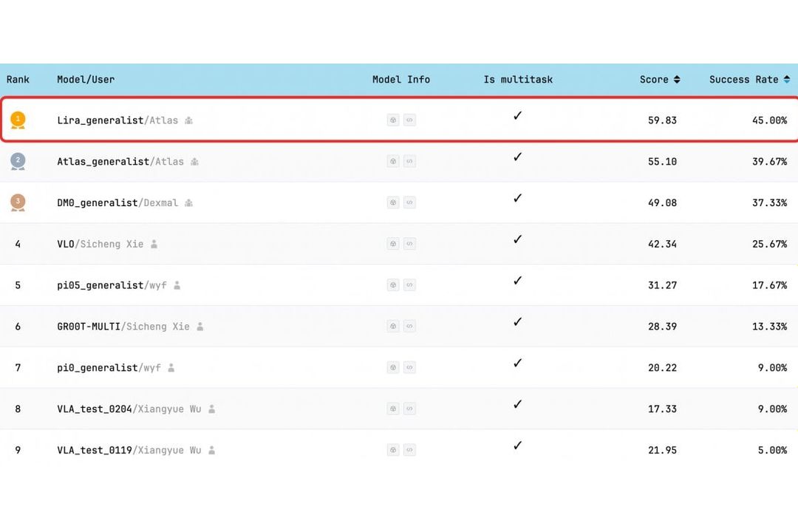
Task: Open the code link icon for Lira_generalist
Action: click(409, 120)
